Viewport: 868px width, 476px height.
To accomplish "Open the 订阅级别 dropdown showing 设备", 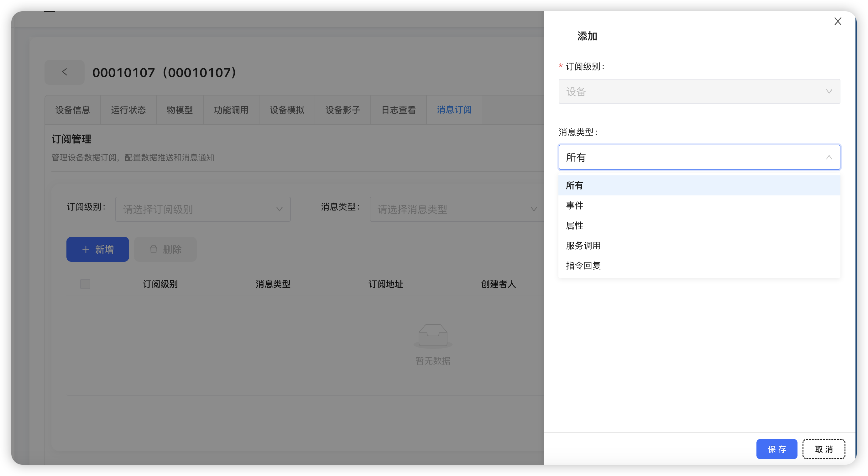I will [699, 91].
